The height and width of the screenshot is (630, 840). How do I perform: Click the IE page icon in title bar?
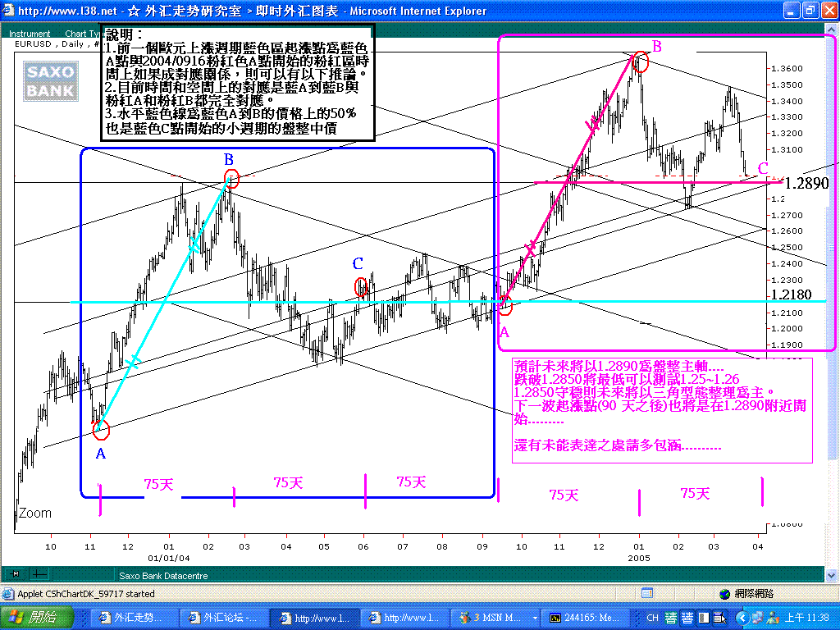[8, 10]
